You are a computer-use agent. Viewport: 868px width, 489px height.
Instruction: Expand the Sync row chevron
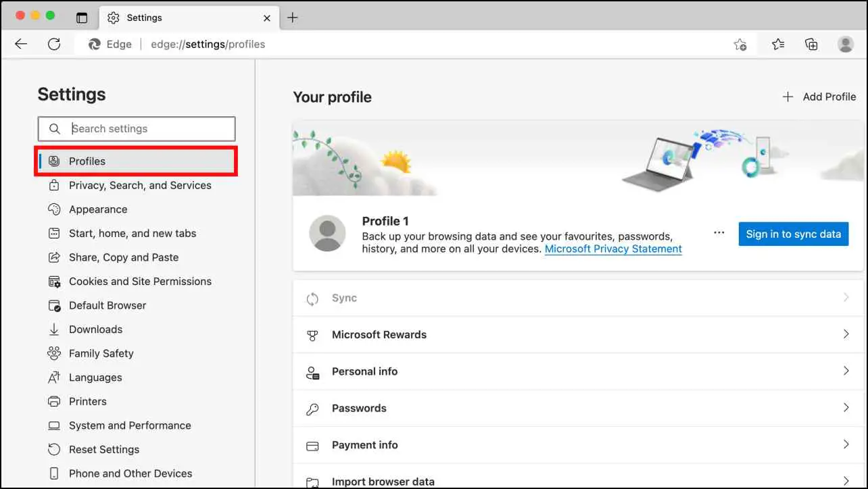[846, 298]
